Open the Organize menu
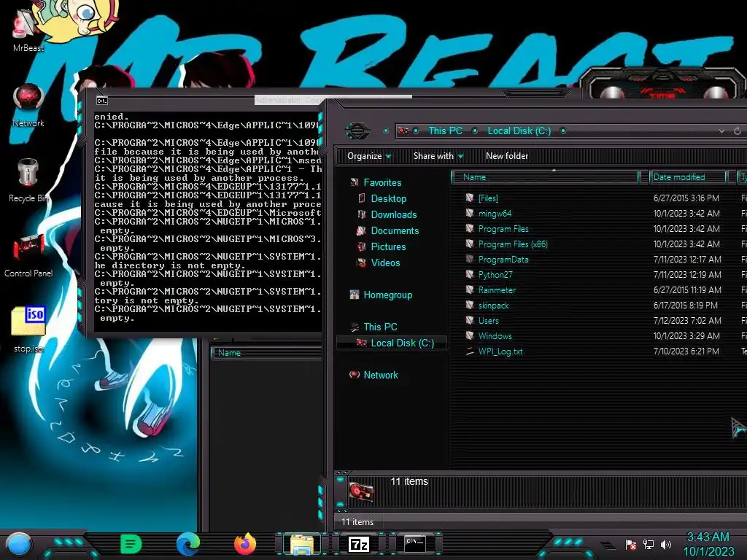Image resolution: width=747 pixels, height=560 pixels. pyautogui.click(x=368, y=156)
